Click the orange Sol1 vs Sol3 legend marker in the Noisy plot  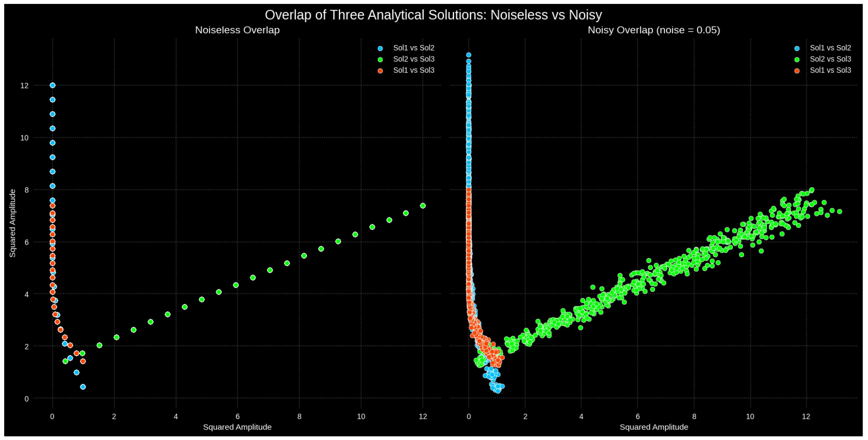coord(797,71)
